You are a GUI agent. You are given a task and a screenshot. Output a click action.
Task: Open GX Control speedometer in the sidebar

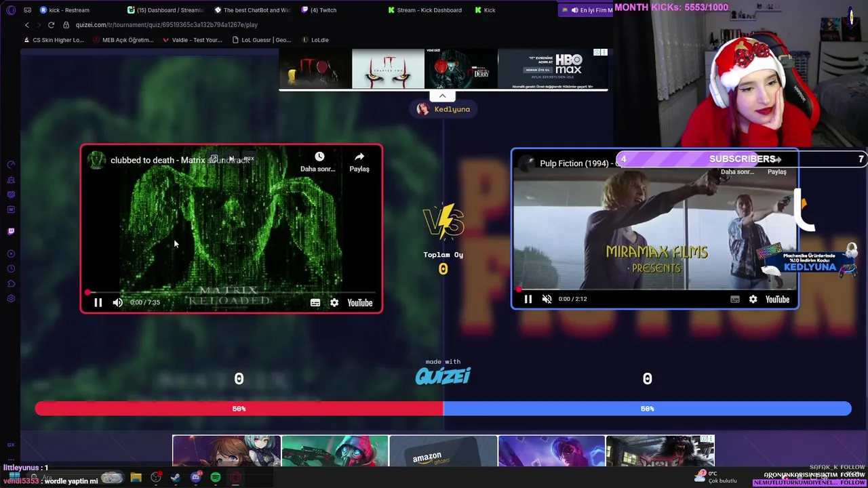(x=11, y=165)
